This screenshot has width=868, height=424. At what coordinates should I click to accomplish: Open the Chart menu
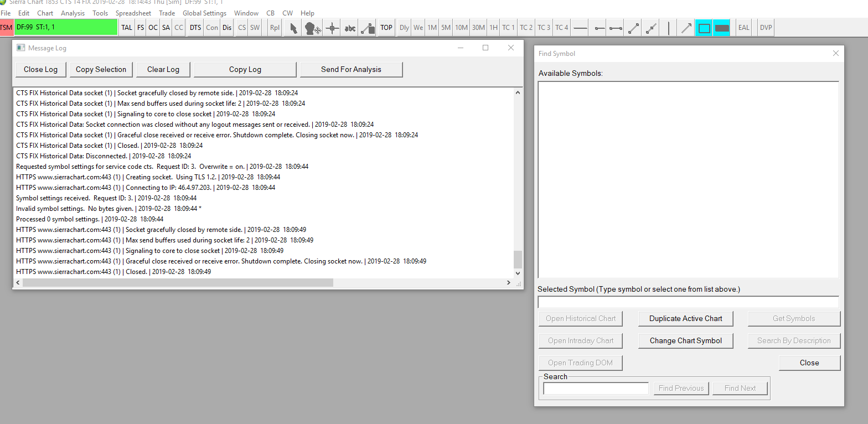tap(45, 13)
